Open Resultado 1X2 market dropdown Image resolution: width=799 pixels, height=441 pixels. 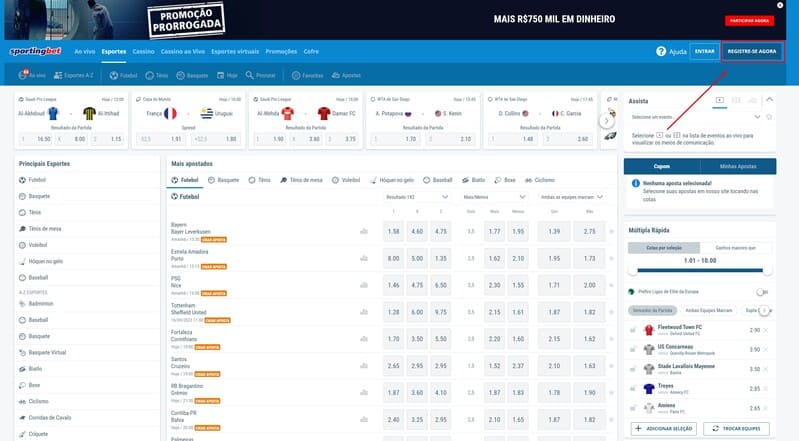pos(416,197)
